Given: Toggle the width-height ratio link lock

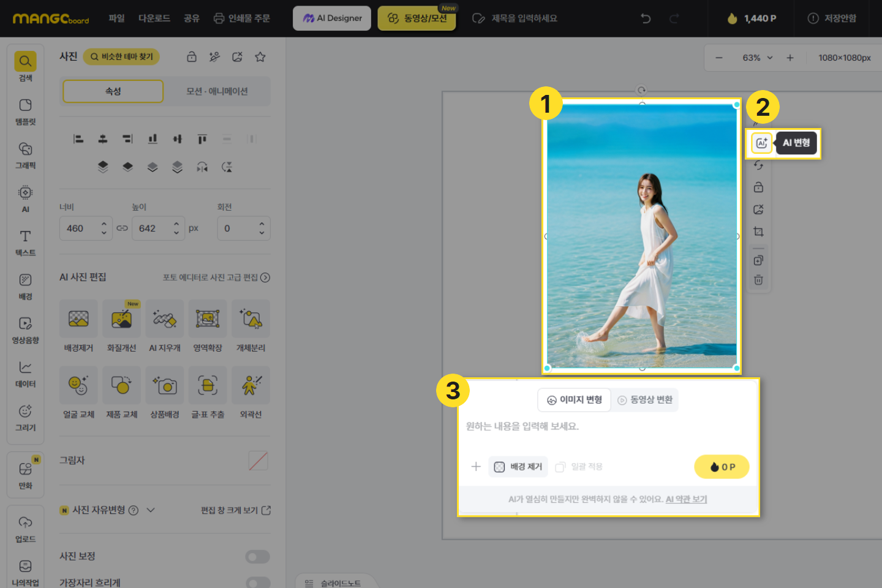Looking at the screenshot, I should coord(122,228).
